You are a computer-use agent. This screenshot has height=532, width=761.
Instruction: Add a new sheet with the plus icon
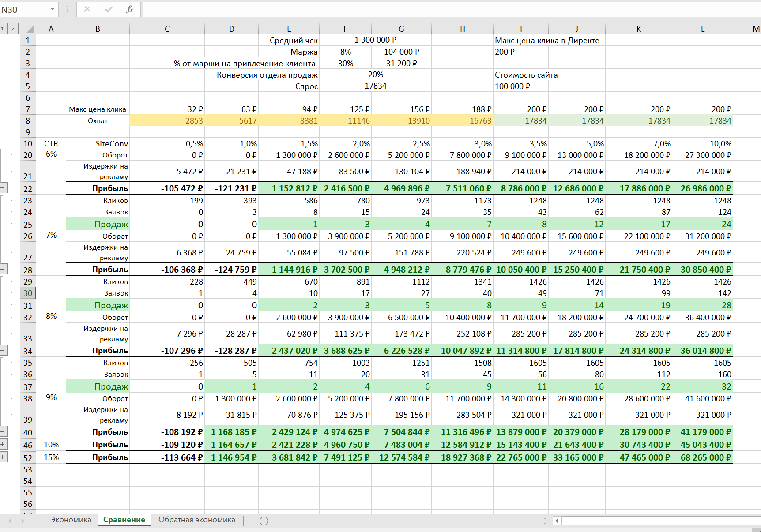tap(264, 521)
